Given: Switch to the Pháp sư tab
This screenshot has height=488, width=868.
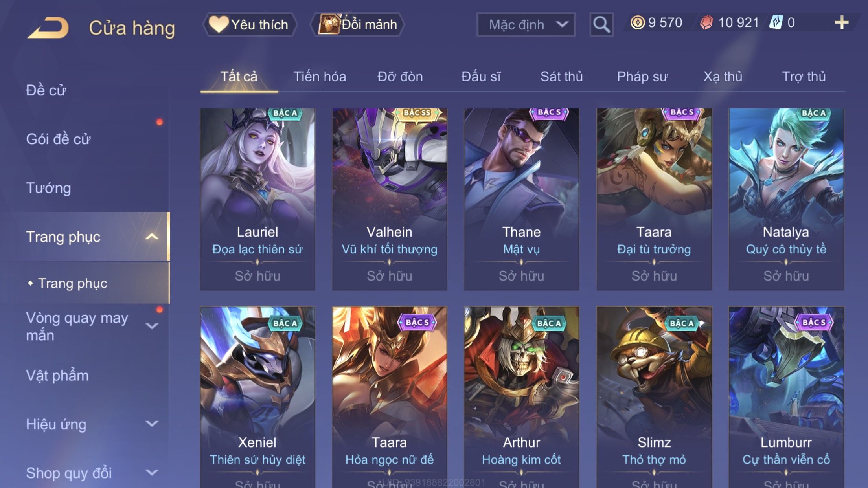Looking at the screenshot, I should pyautogui.click(x=642, y=76).
